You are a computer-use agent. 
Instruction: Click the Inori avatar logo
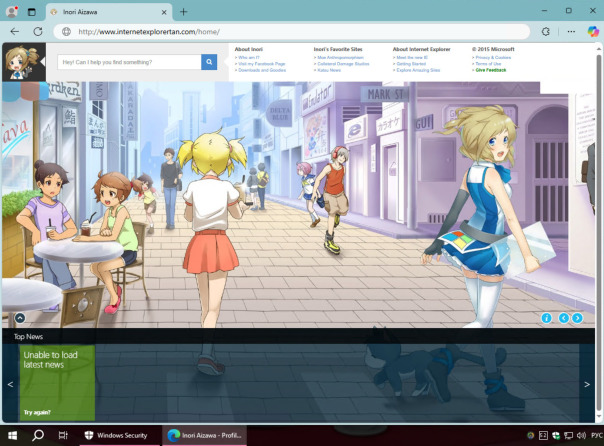pos(16,63)
